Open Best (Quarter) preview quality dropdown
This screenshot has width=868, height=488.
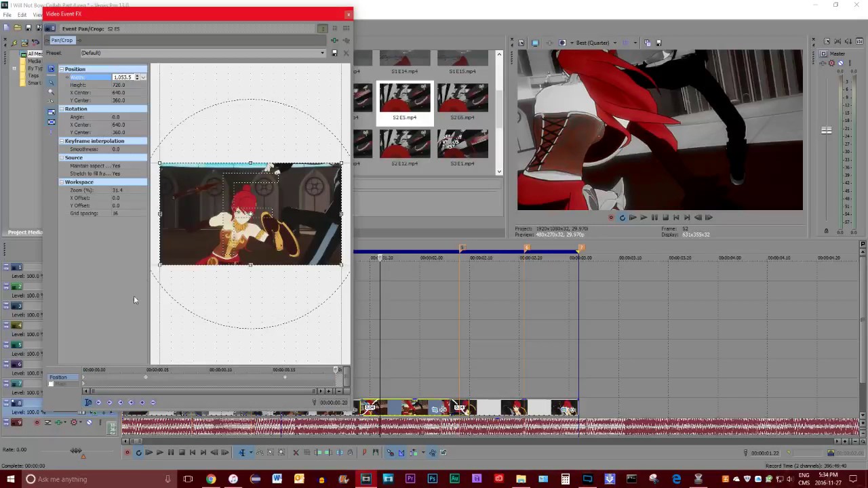coord(596,43)
